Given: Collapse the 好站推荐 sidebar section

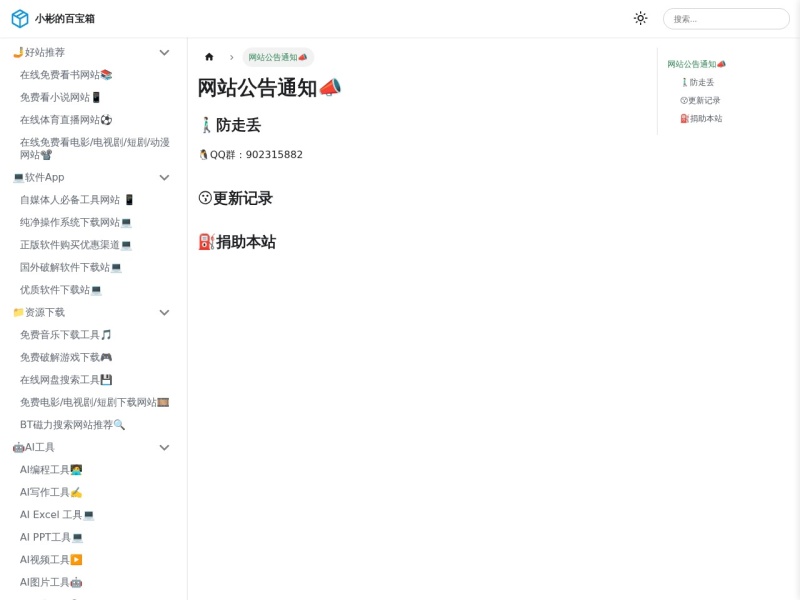Looking at the screenshot, I should pos(164,53).
